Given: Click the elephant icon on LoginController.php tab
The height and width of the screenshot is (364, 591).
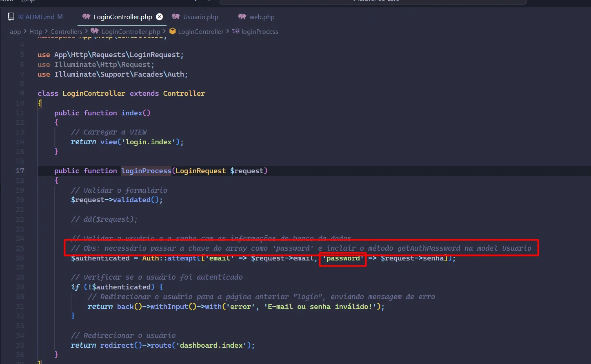Looking at the screenshot, I should pyautogui.click(x=86, y=17).
